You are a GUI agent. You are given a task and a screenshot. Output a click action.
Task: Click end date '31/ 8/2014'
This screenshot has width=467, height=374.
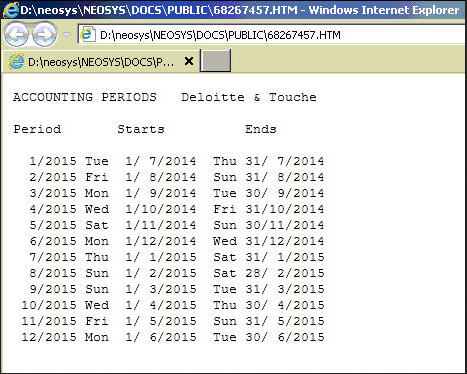click(285, 177)
